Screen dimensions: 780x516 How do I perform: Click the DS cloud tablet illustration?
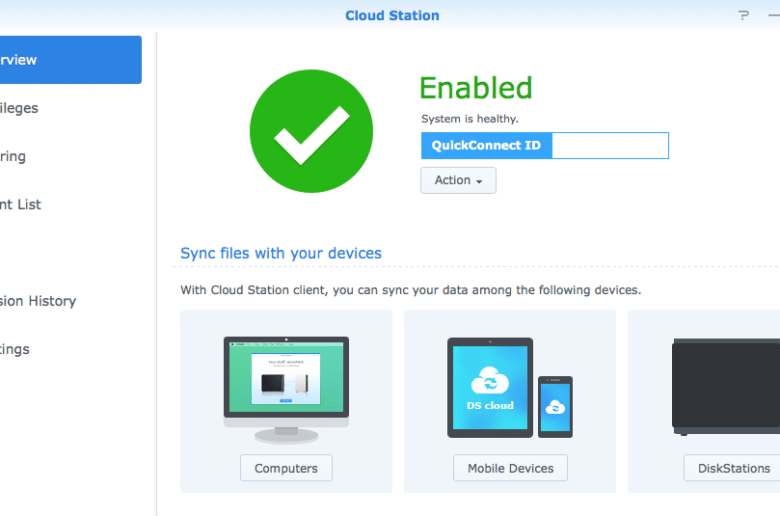(x=490, y=388)
